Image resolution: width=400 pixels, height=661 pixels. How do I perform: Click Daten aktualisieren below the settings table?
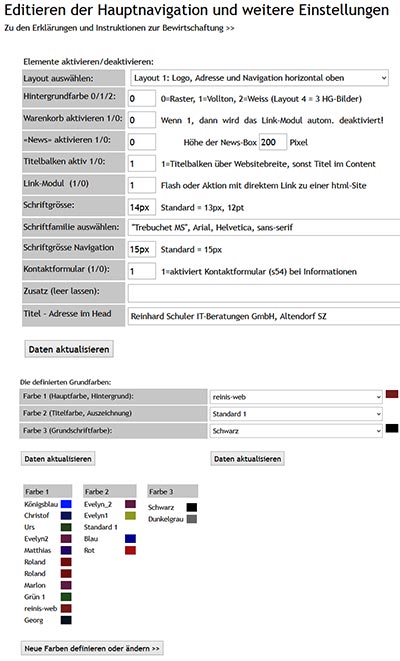click(x=69, y=349)
